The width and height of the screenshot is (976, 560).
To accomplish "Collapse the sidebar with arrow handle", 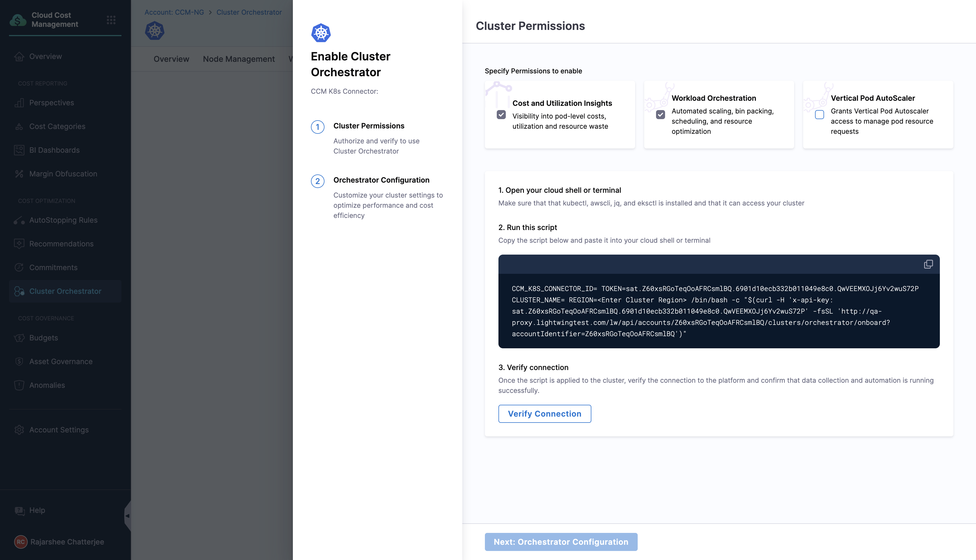I will tap(127, 516).
